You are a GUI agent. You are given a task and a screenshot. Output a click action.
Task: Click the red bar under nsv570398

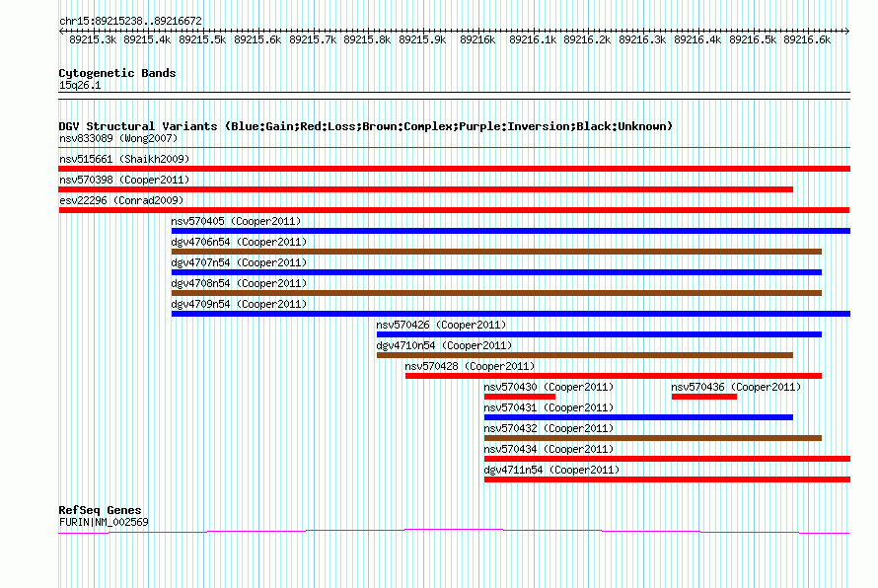[425, 189]
